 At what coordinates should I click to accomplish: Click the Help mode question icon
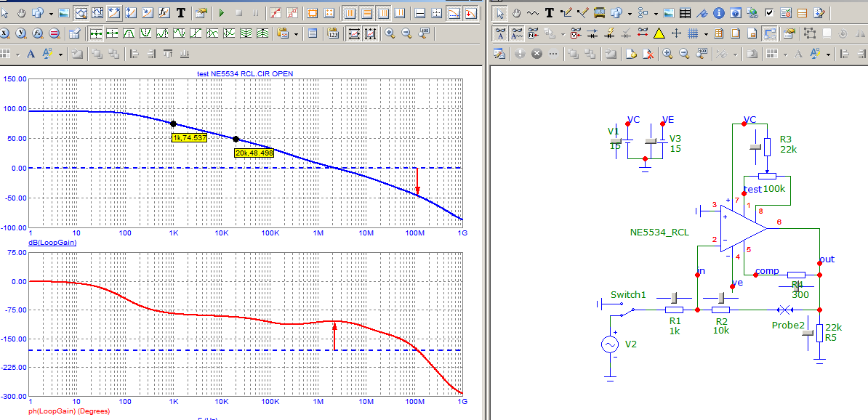point(735,13)
